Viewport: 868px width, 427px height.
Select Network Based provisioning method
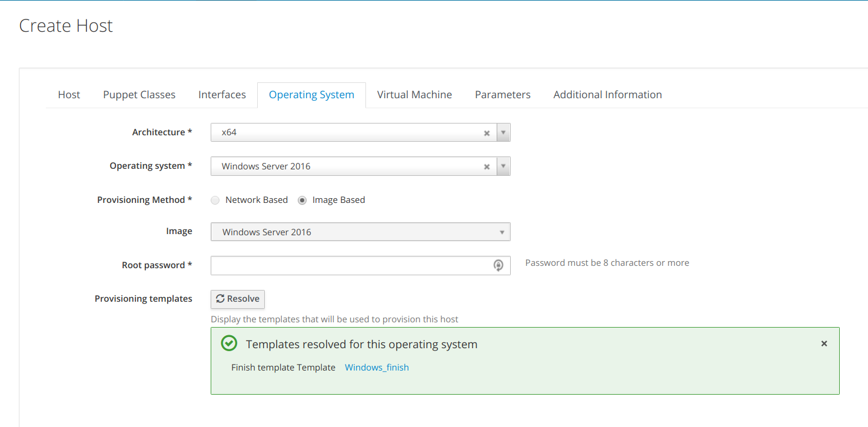(x=215, y=200)
